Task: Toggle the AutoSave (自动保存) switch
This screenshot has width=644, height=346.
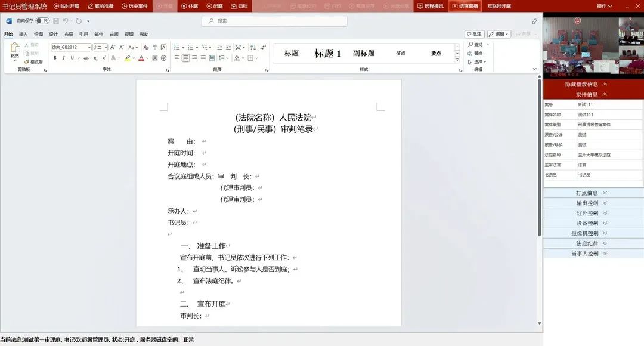Action: click(42, 21)
